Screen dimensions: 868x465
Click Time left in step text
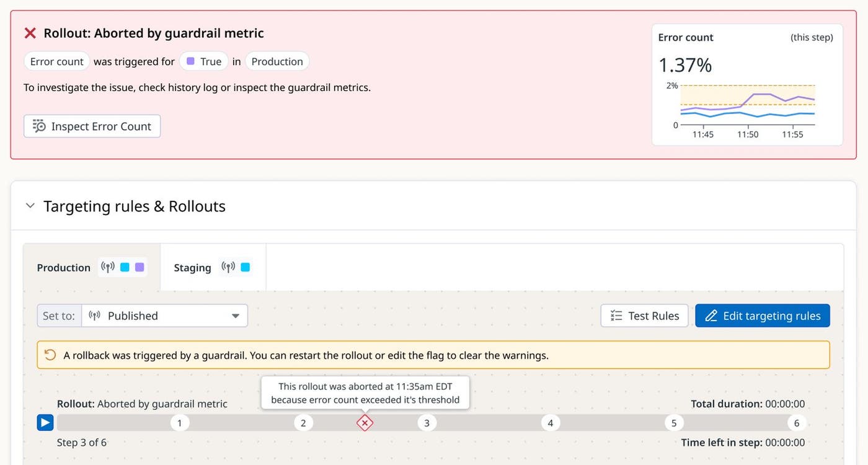click(743, 442)
